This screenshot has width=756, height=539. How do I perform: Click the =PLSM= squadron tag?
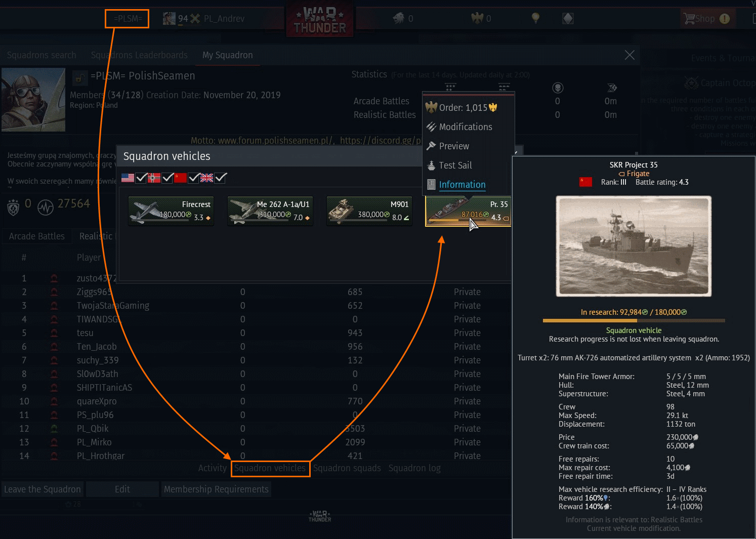pyautogui.click(x=127, y=19)
